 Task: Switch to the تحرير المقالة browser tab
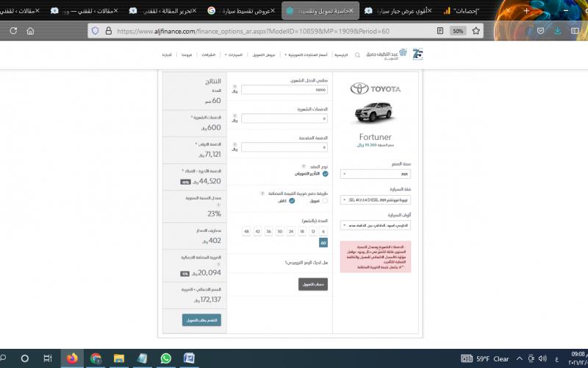[163, 11]
